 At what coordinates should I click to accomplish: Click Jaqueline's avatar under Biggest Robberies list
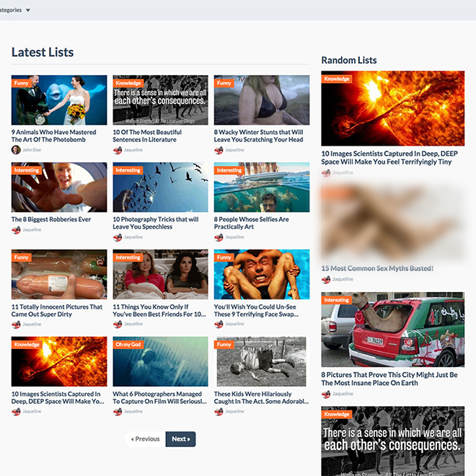[16, 230]
